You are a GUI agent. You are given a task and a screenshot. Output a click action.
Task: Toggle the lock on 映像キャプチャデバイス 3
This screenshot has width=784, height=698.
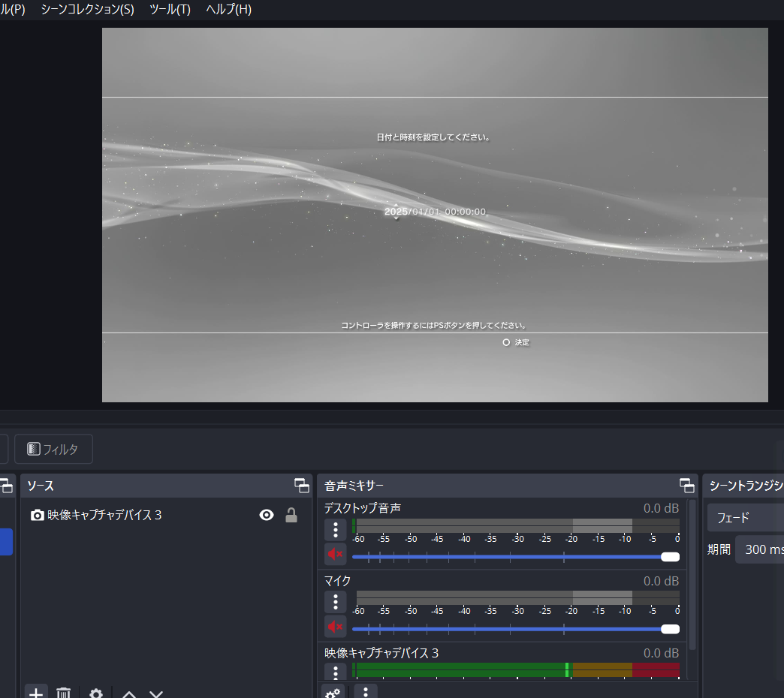tap(291, 515)
